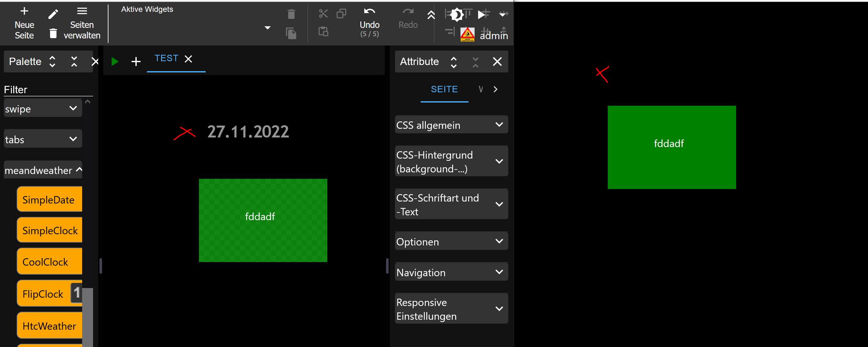This screenshot has width=868, height=347.
Task: Toggle dark/light theme brightness icon
Action: pyautogui.click(x=457, y=15)
